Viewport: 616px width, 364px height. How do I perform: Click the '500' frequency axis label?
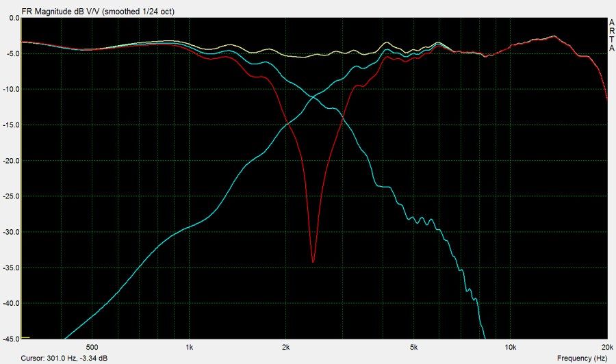(x=92, y=347)
